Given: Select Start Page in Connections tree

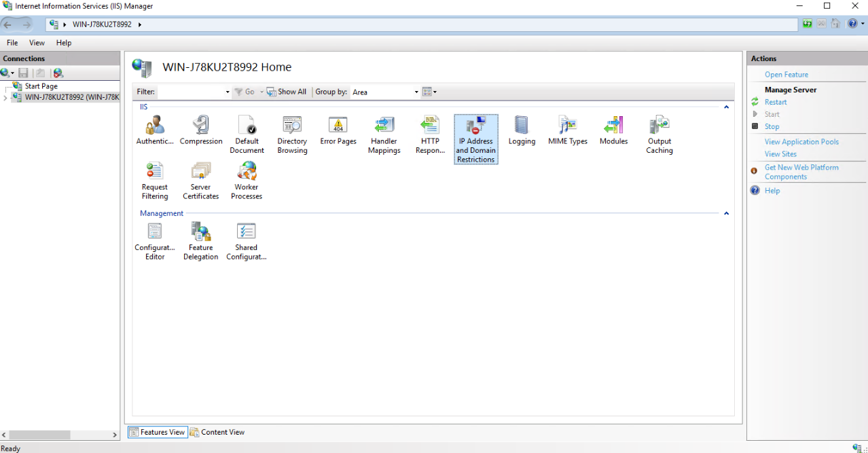Looking at the screenshot, I should (41, 86).
